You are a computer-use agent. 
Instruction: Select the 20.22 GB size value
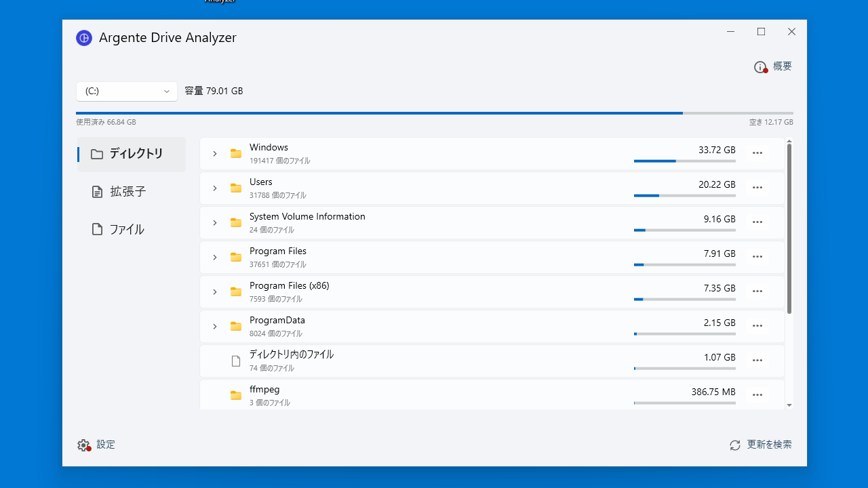[717, 184]
